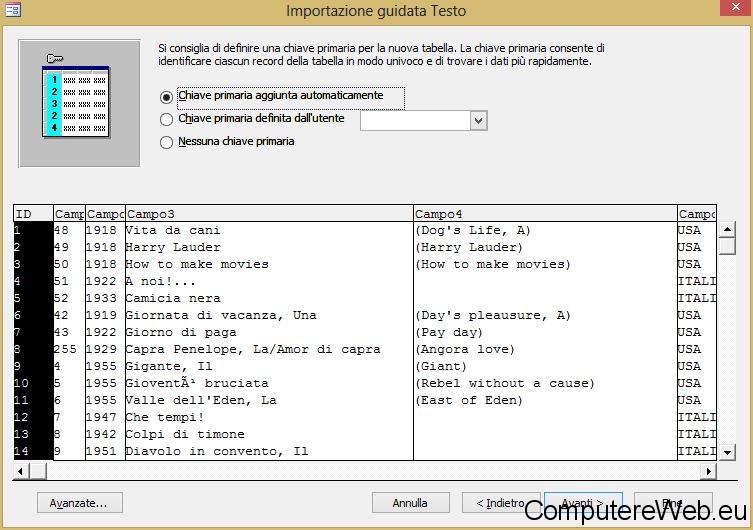Close the Importazione guidata Testo window
Screen dimensions: 753x530
click(x=735, y=8)
